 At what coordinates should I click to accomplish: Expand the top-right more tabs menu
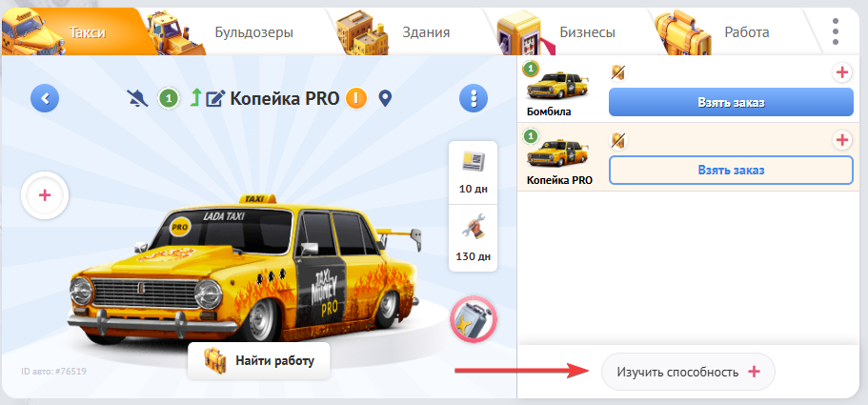(x=836, y=31)
